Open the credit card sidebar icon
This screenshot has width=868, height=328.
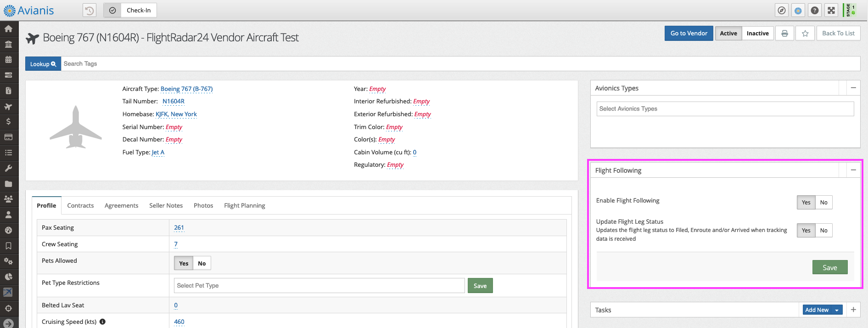point(8,137)
